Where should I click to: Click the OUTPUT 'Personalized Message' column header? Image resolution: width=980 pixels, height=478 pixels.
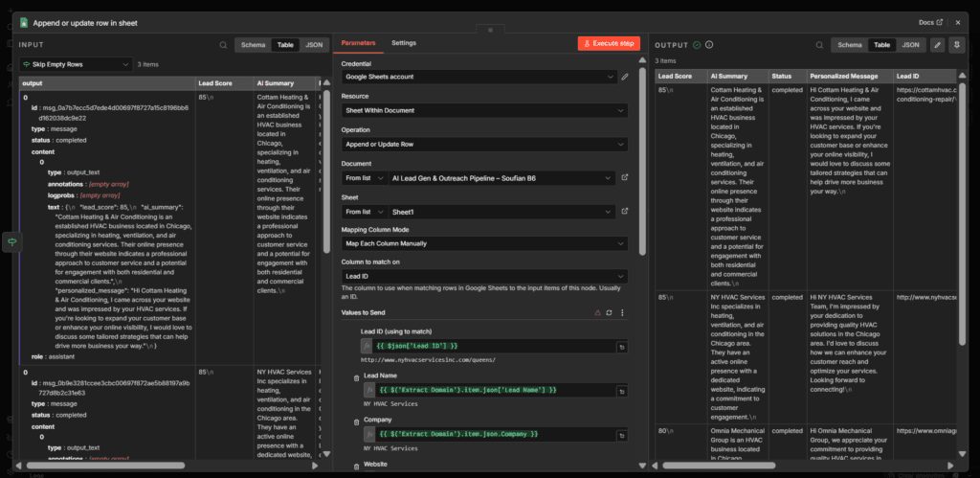pos(849,77)
